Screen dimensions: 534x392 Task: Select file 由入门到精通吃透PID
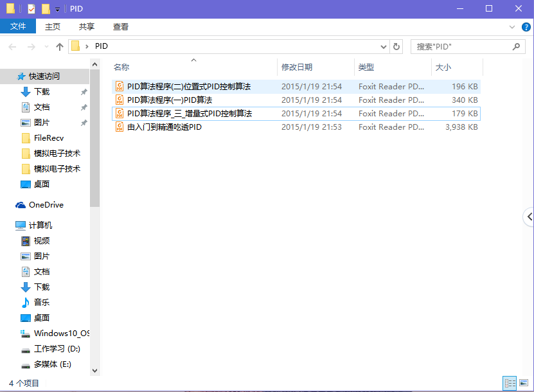296,127
